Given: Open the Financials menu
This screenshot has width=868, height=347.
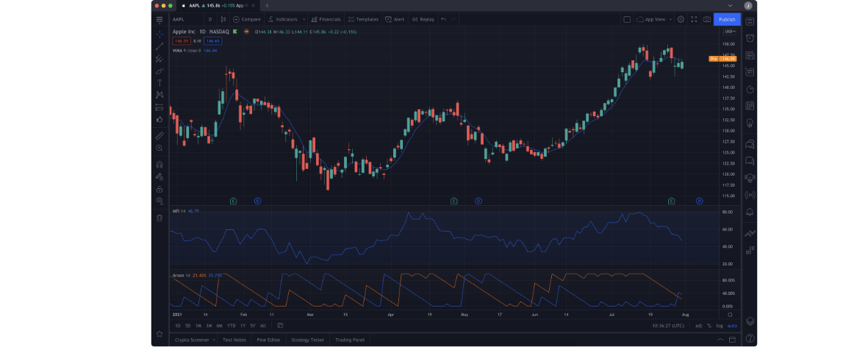Looking at the screenshot, I should click(x=326, y=19).
